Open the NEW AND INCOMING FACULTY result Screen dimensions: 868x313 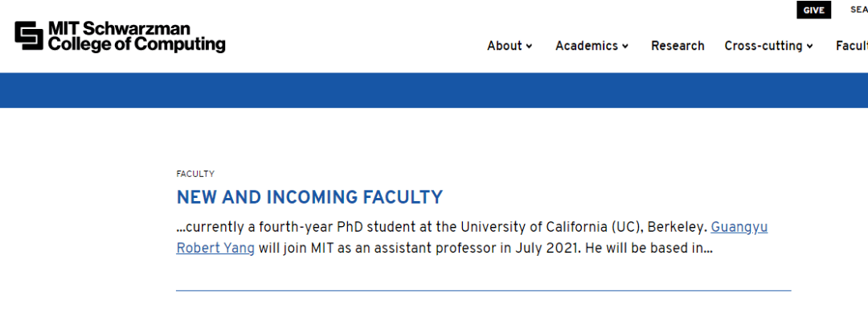(309, 197)
